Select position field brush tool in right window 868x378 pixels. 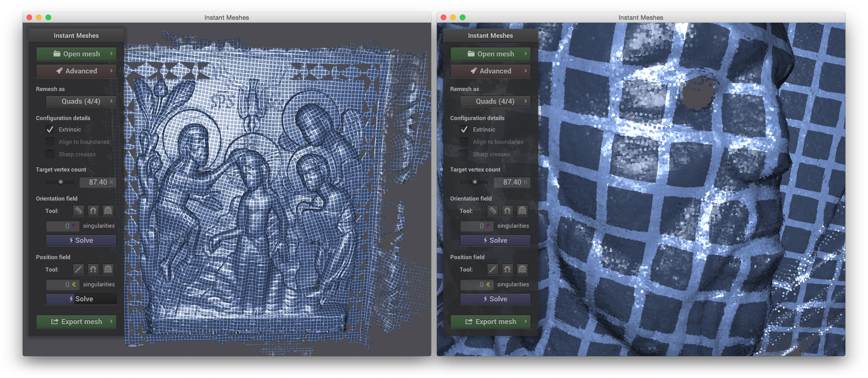[x=492, y=269]
